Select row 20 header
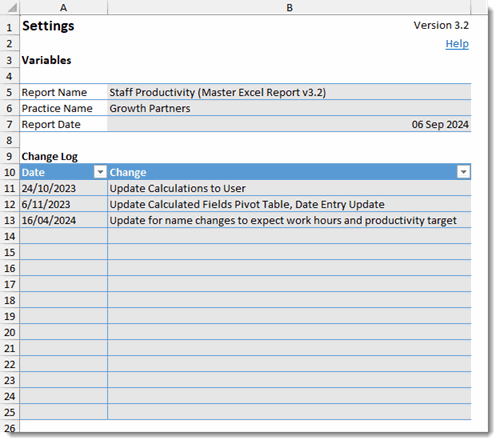500x444 pixels. coord(9,332)
